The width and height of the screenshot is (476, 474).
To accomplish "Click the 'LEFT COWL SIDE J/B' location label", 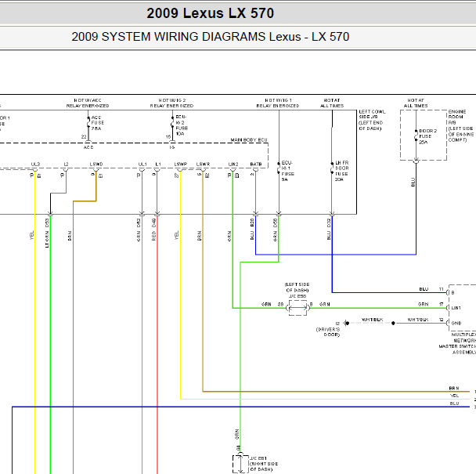I will click(372, 120).
